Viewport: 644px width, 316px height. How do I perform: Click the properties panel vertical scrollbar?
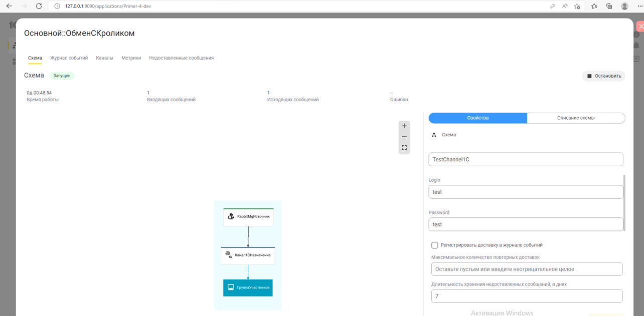click(x=624, y=203)
